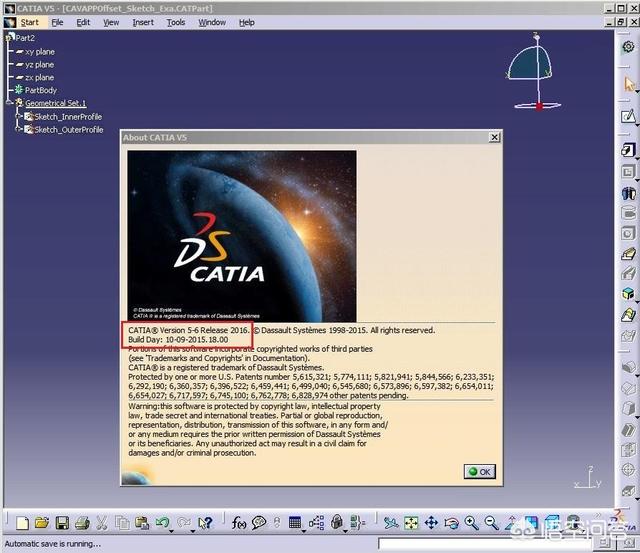This screenshot has height=553, width=640.
Task: Click the Cut scissors icon
Action: (102, 523)
